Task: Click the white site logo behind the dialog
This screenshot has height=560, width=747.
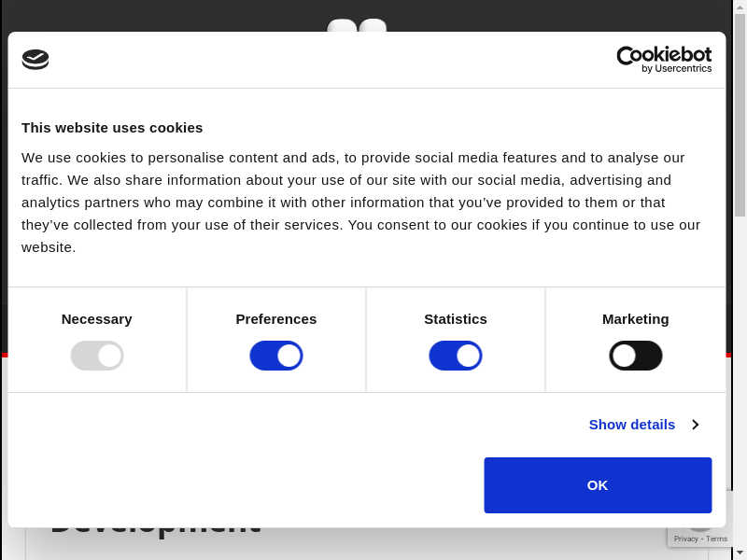Action: coord(357,24)
